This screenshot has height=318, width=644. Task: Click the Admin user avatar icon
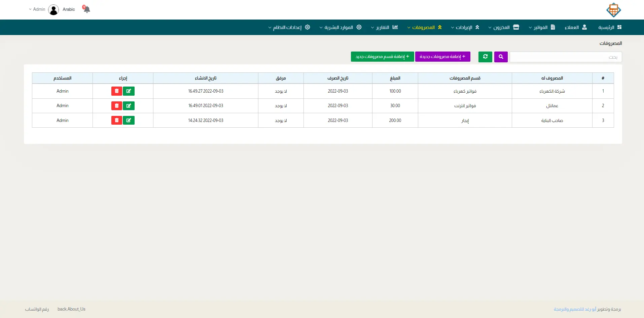(53, 10)
